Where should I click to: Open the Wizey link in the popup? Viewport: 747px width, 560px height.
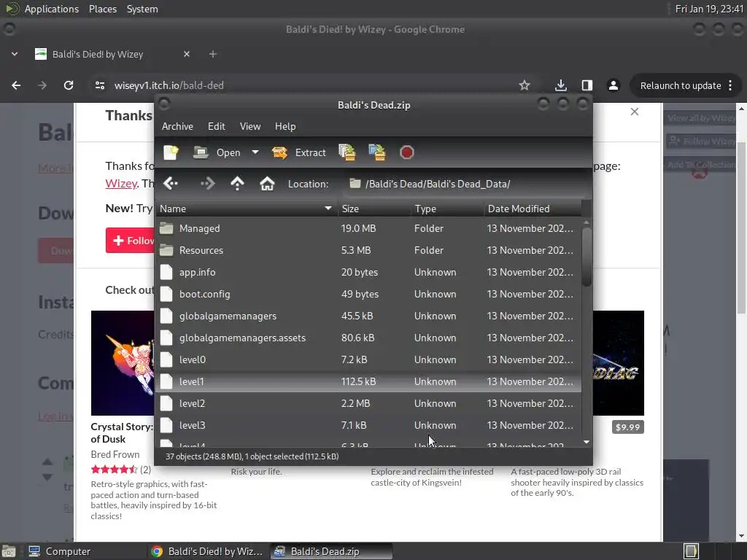(x=121, y=183)
